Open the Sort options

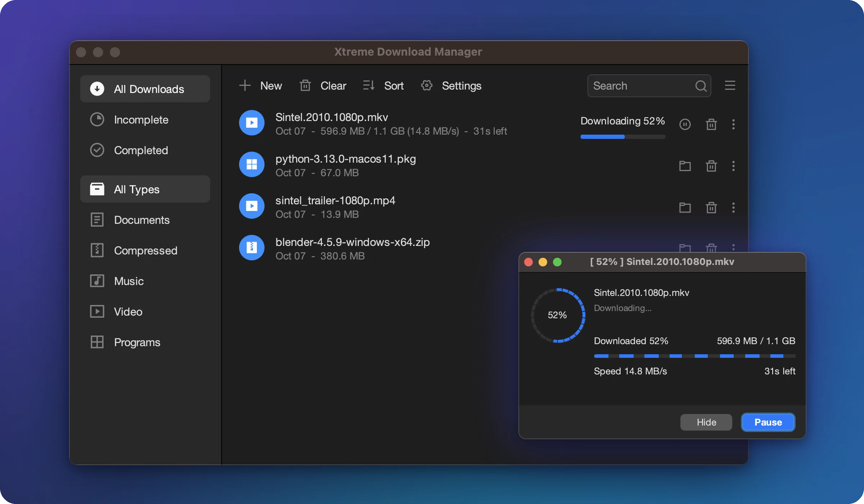[383, 86]
